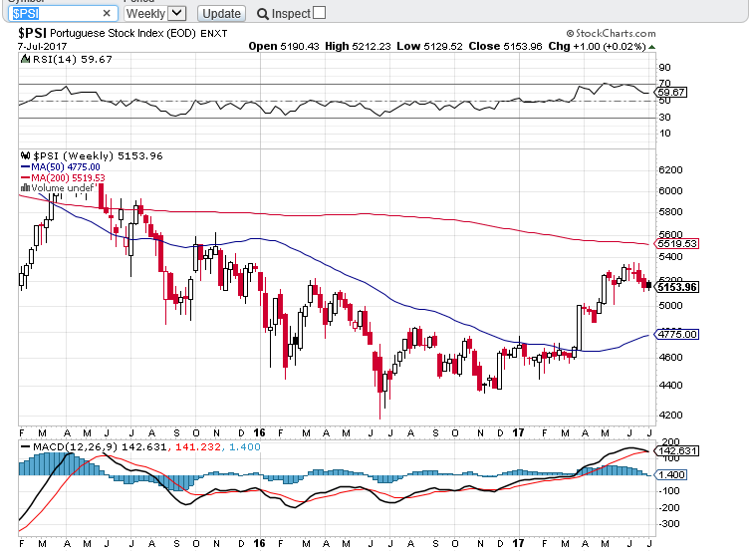This screenshot has width=750, height=560.
Task: Click the 1.400 histogram axis tag
Action: tap(671, 474)
